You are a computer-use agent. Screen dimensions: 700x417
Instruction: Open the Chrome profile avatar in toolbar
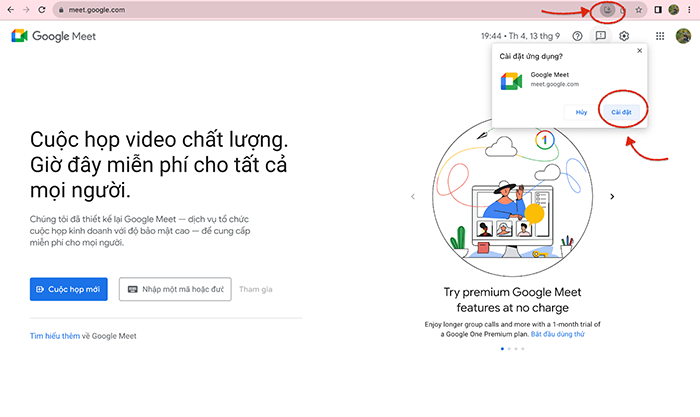point(674,10)
